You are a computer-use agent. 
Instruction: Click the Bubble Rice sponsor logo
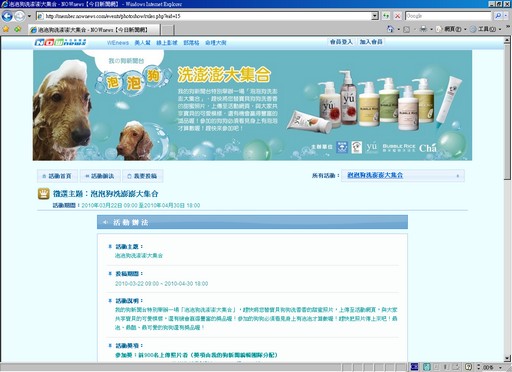(399, 148)
